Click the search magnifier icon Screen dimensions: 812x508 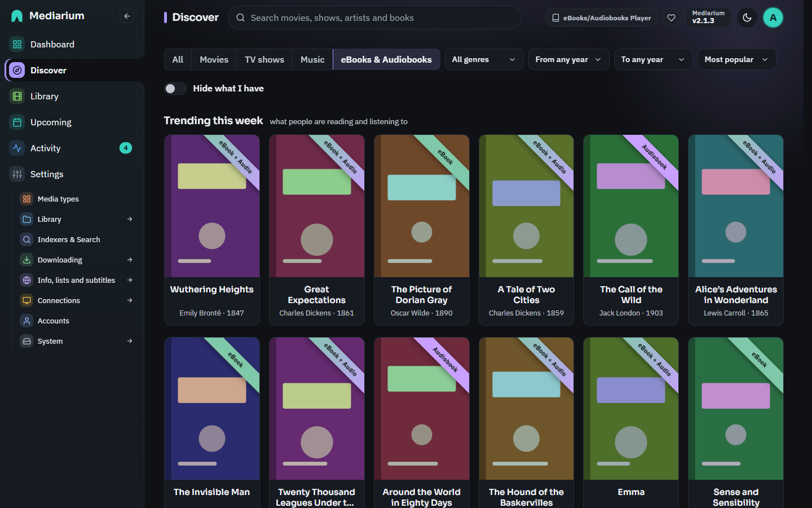(x=240, y=17)
